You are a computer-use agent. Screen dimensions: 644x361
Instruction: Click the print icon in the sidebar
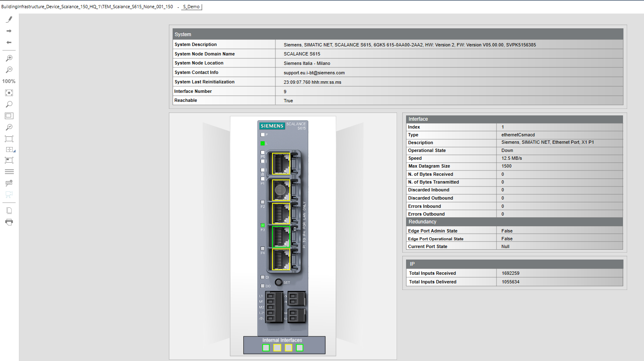pyautogui.click(x=9, y=222)
